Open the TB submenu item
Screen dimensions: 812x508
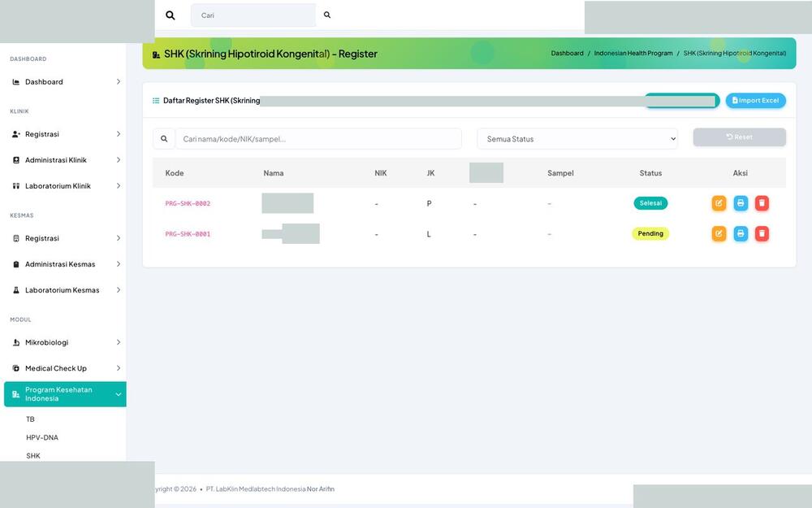tap(30, 419)
